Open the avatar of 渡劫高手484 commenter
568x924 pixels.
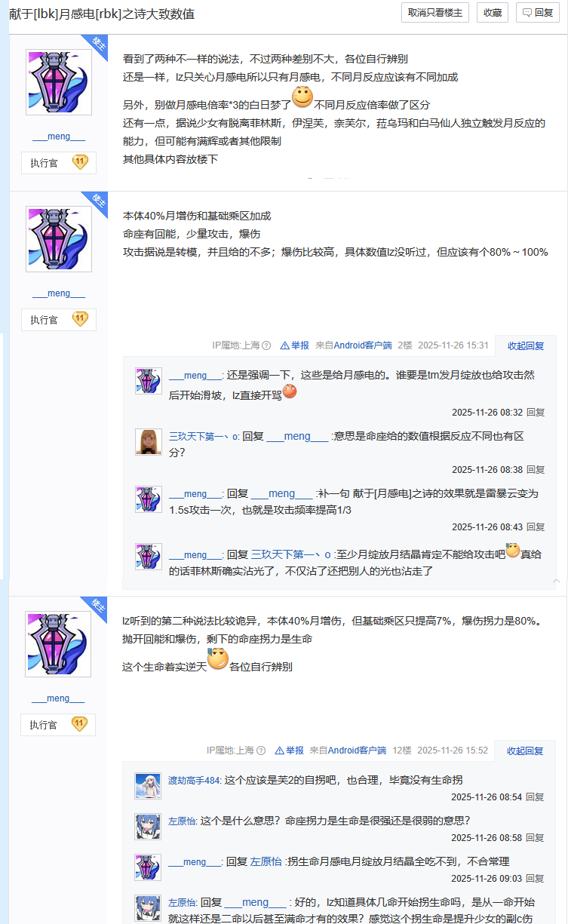pyautogui.click(x=148, y=786)
